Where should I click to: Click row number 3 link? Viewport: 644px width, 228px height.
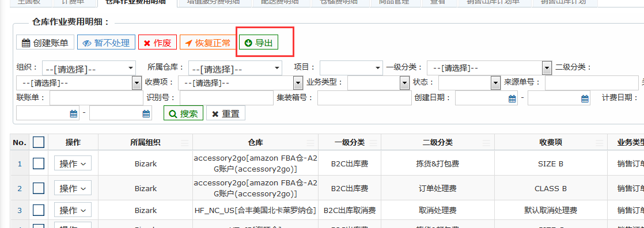pyautogui.click(x=20, y=211)
